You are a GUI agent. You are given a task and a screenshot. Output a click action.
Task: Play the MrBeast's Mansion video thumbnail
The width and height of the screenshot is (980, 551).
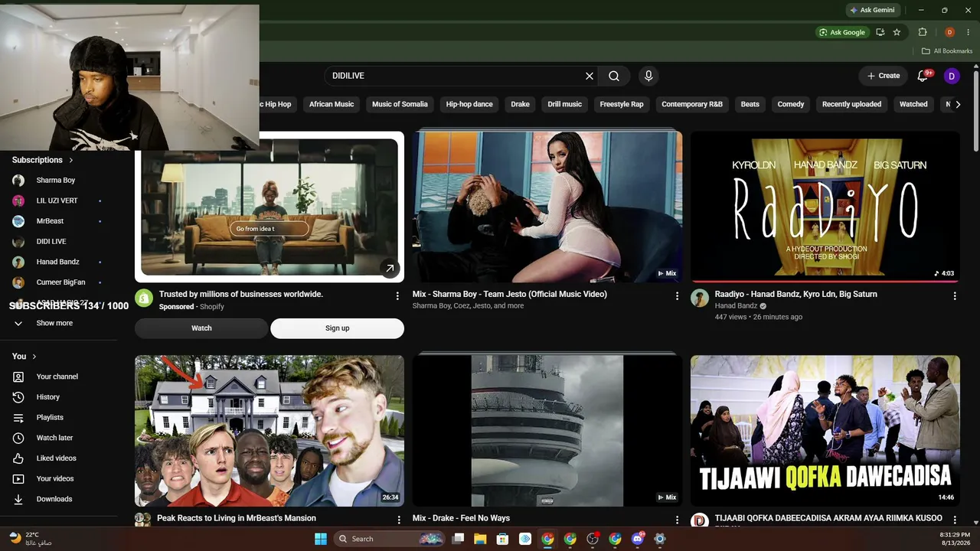(x=269, y=431)
